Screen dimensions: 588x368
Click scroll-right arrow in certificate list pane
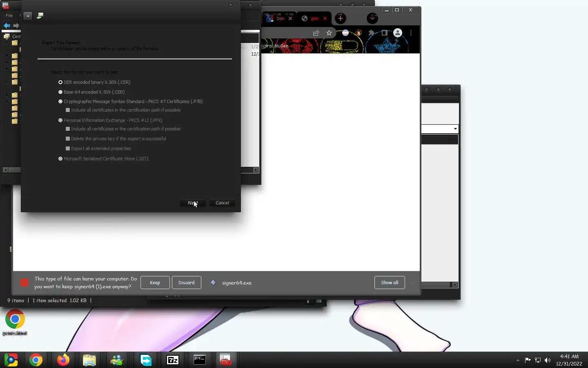click(256, 170)
